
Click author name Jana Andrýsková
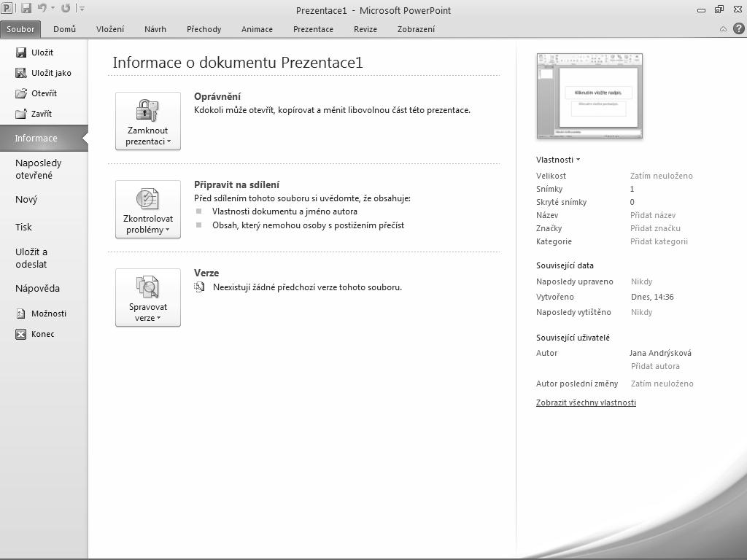[660, 353]
